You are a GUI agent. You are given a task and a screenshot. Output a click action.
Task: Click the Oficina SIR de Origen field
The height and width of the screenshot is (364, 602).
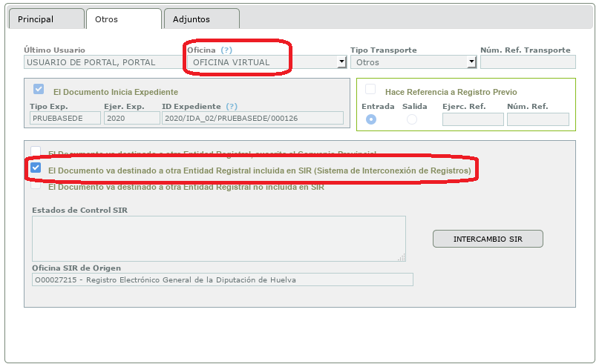(x=223, y=279)
